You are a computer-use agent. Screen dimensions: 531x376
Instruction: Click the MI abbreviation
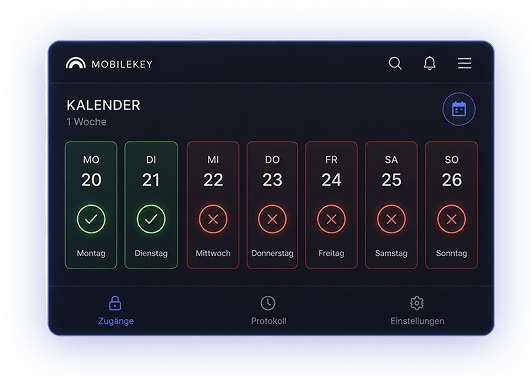click(x=213, y=160)
